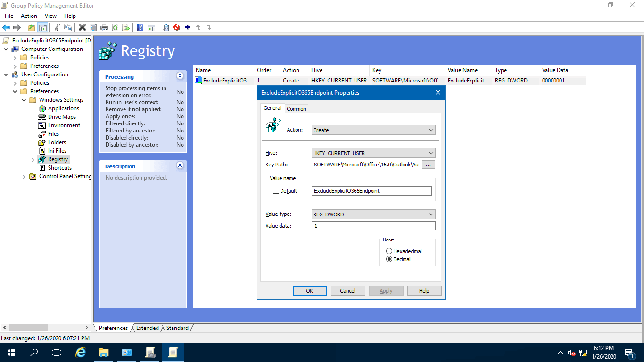644x362 pixels.
Task: Select Ini Files in the tree
Action: (57, 151)
